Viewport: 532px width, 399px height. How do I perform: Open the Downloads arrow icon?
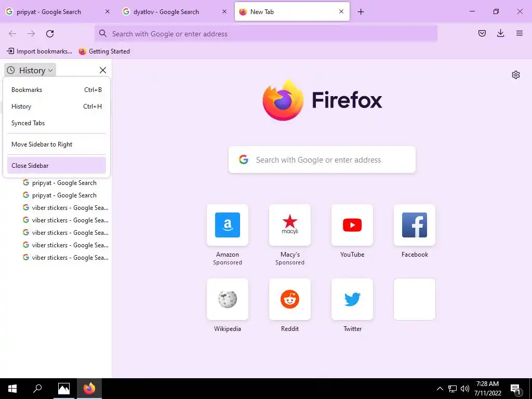[500, 33]
